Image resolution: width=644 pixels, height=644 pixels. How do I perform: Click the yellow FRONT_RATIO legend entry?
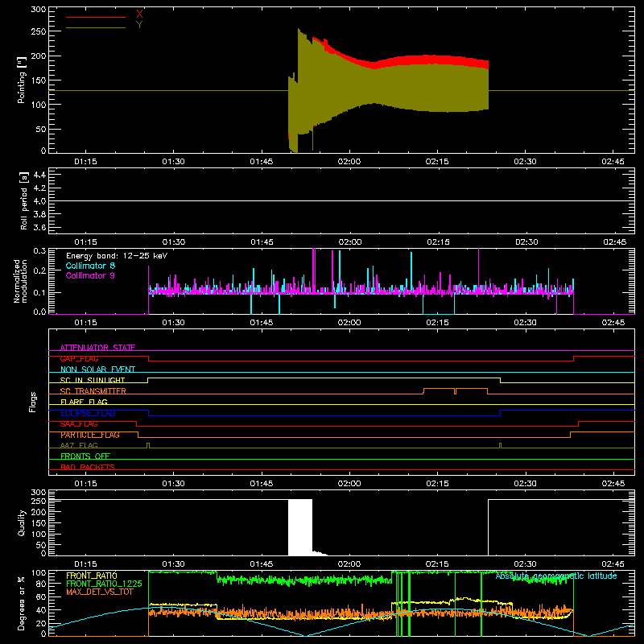(92, 576)
